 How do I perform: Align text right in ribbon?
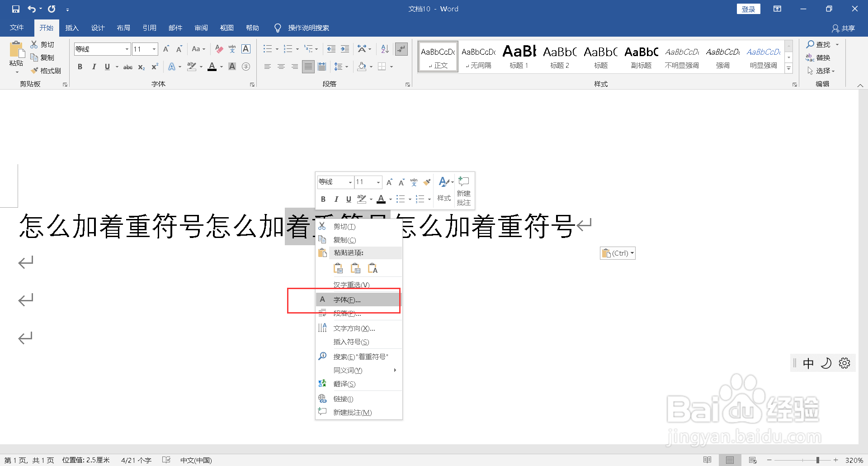pyautogui.click(x=295, y=67)
